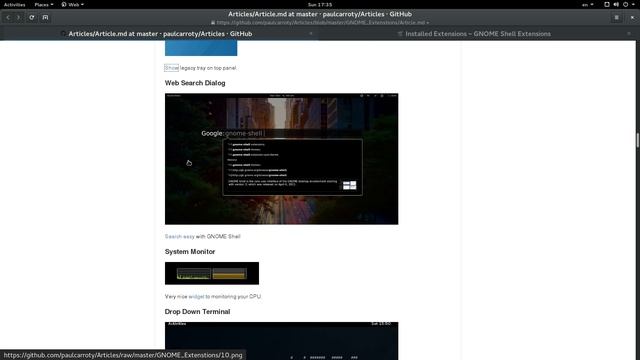Open the Drop Down Terminal screenshot image
The width and height of the screenshot is (640, 360).
(282, 341)
